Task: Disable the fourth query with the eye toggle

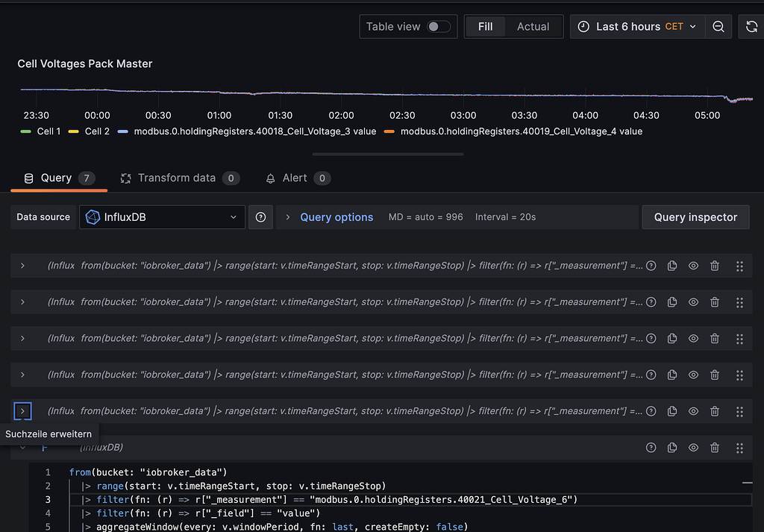Action: pos(693,375)
